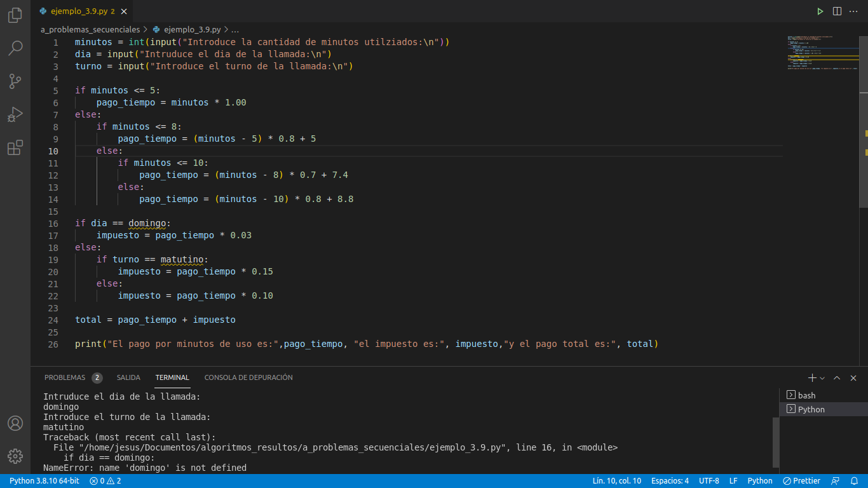The image size is (868, 488).
Task: Open errors and warnings count in status bar
Action: tap(105, 481)
